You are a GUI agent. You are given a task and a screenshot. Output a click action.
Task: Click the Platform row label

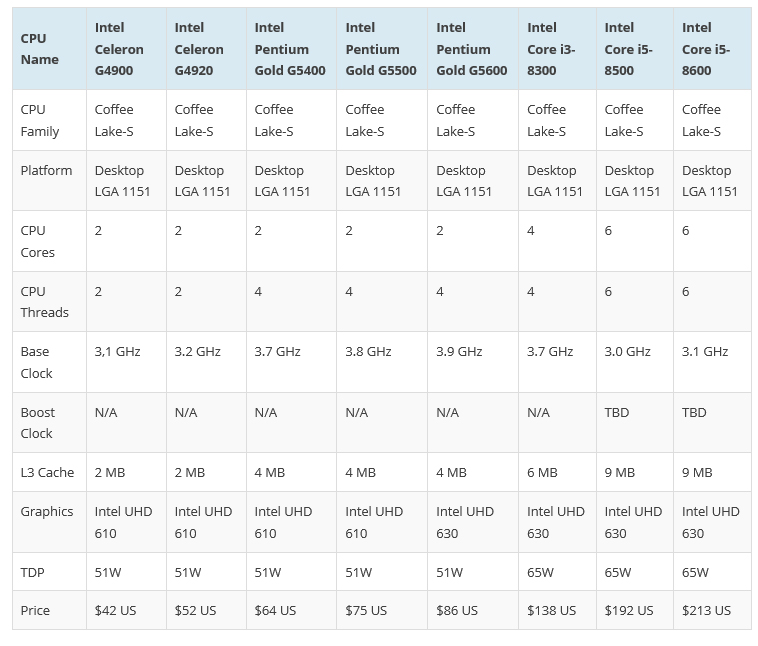coord(46,170)
